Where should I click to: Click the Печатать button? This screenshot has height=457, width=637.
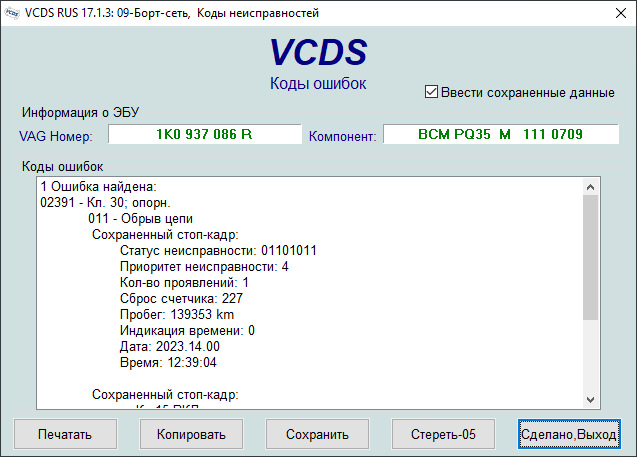click(65, 434)
